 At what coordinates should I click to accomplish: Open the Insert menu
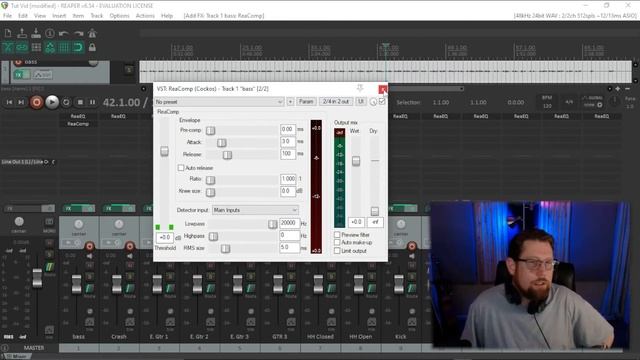59,16
